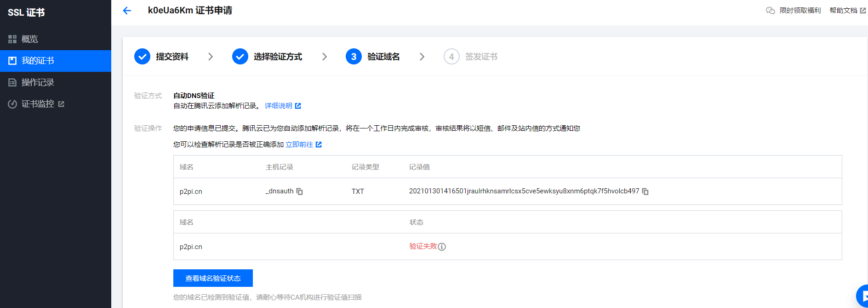Click external-link icon beside 证书监控
Viewport: 868px width, 308px height.
(61, 104)
